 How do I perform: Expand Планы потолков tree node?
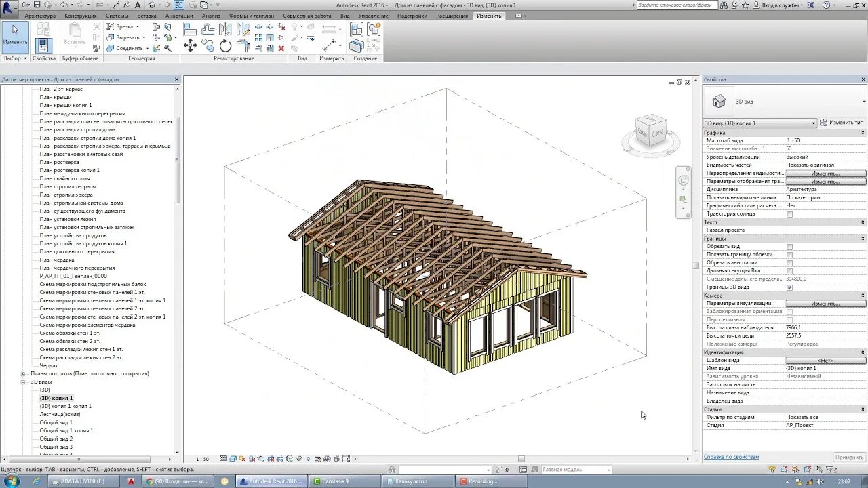pyautogui.click(x=23, y=374)
